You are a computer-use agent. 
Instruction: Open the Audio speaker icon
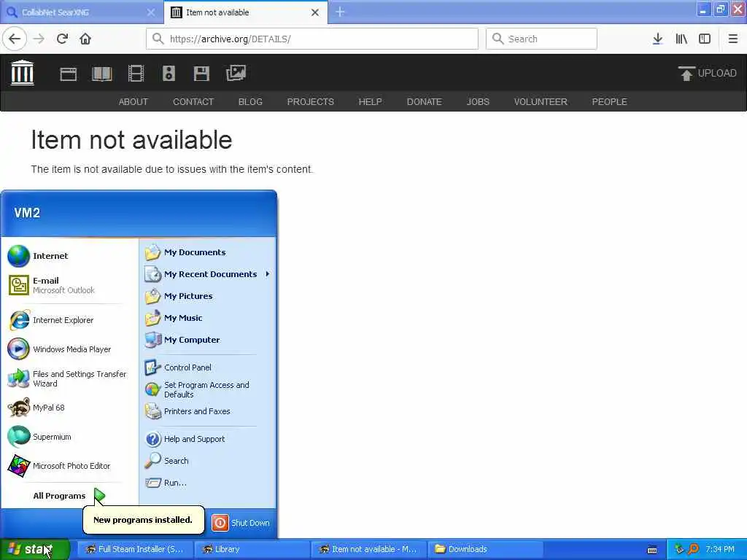pos(169,74)
